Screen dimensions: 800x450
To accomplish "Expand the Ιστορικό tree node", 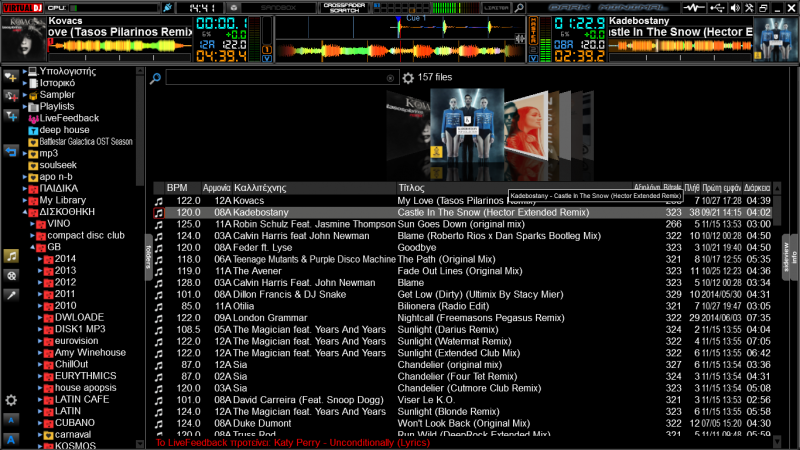I will (24, 83).
